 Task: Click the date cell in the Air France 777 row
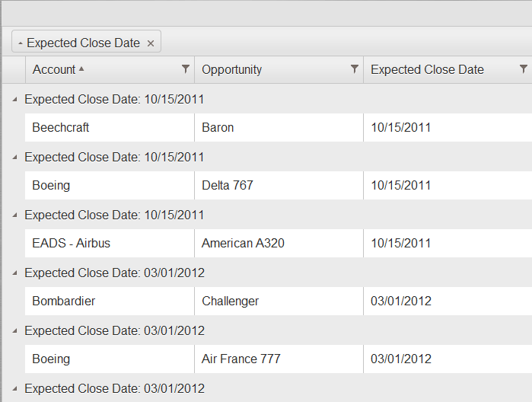401,359
